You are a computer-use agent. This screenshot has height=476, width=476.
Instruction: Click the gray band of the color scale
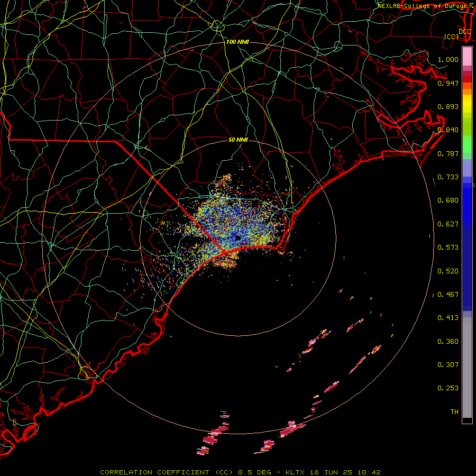click(467, 368)
